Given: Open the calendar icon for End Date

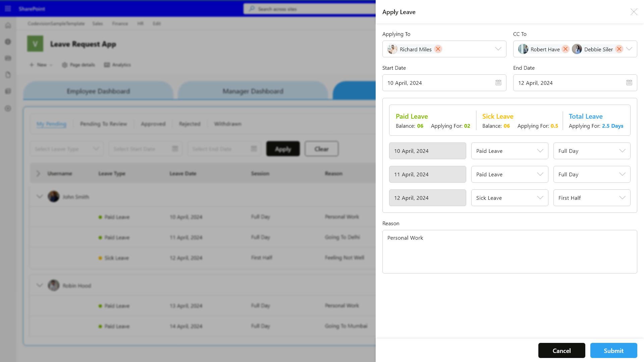Looking at the screenshot, I should pyautogui.click(x=629, y=82).
